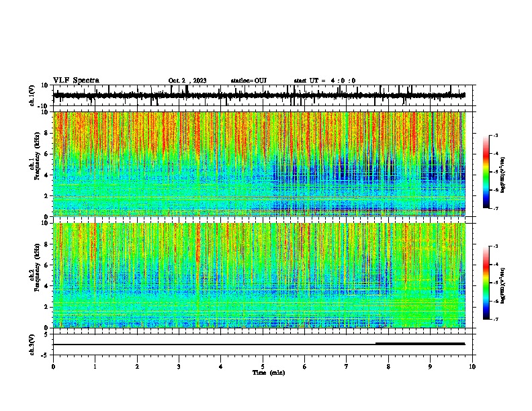Click time axis tick label "4"

pos(221,367)
